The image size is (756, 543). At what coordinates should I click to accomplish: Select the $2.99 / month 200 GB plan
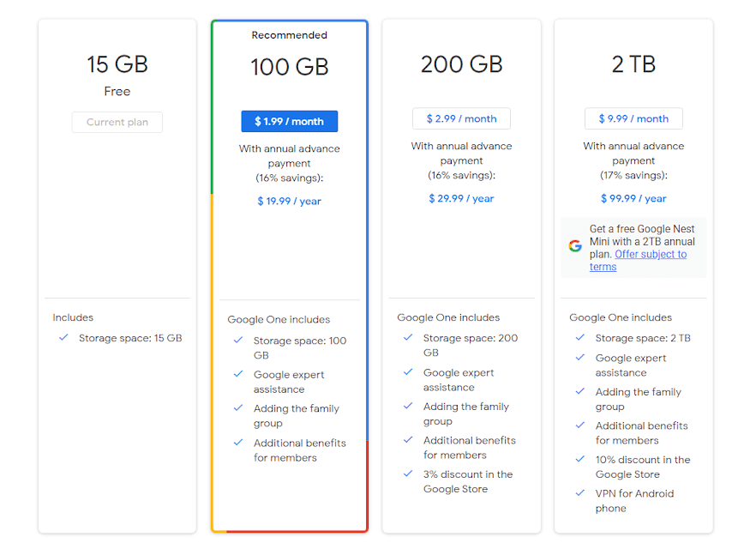pos(461,118)
